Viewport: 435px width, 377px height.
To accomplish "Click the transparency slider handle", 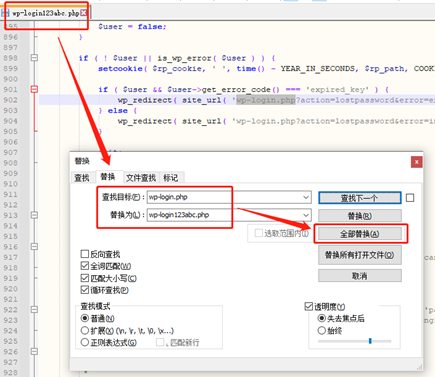I will pos(370,341).
